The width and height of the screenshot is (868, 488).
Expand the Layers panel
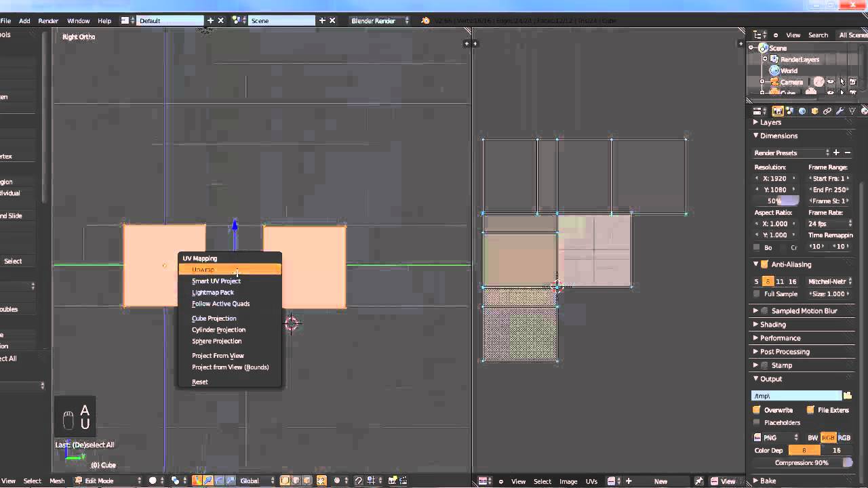click(770, 123)
